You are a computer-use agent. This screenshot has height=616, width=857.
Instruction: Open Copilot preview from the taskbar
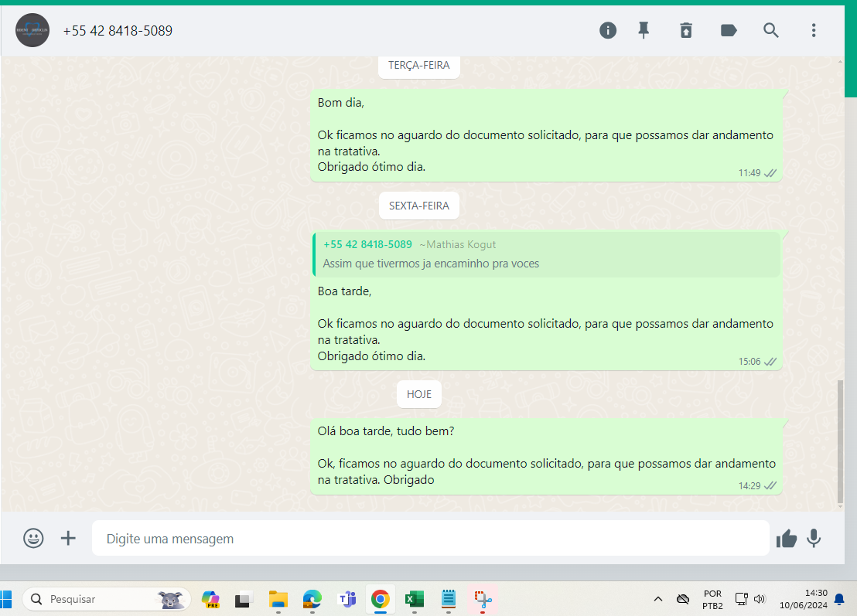210,599
